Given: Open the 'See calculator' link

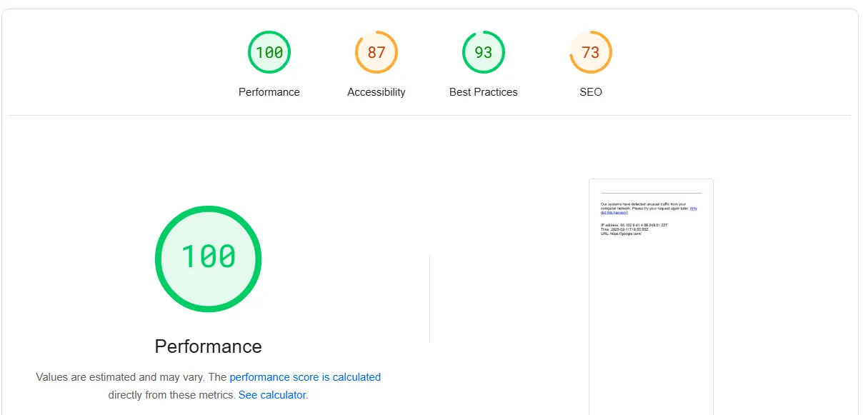Looking at the screenshot, I should (272, 395).
